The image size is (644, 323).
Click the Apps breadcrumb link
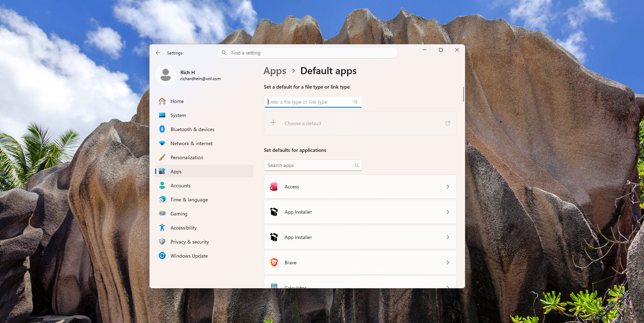point(275,71)
